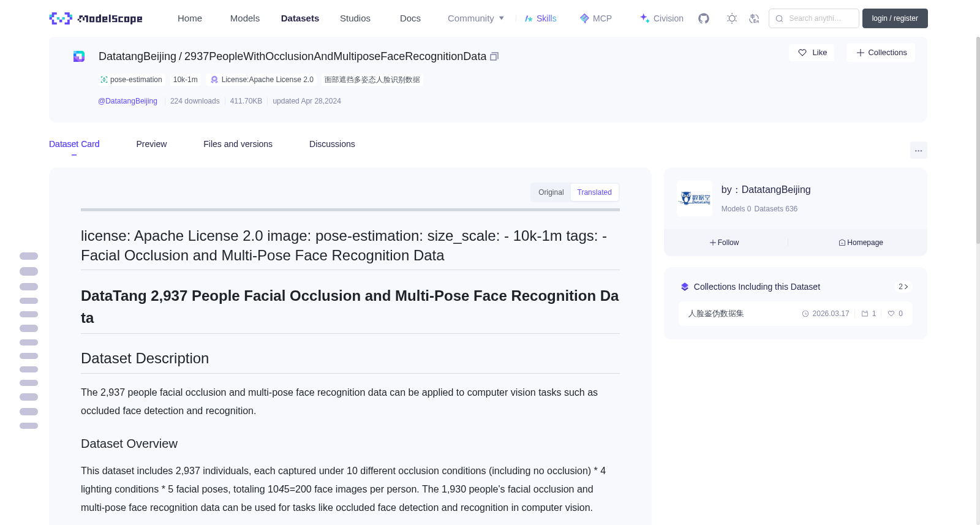Click heart icon on 人脸鉴伪数据集 collection
The image size is (980, 525).
click(x=891, y=314)
